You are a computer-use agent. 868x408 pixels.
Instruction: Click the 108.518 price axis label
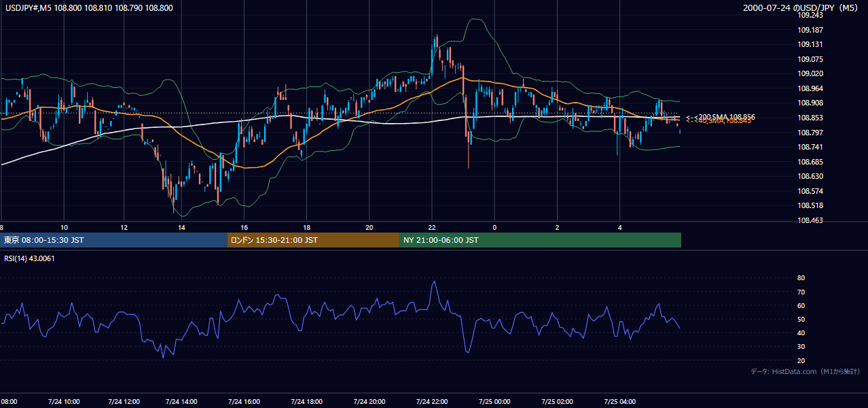tap(810, 205)
